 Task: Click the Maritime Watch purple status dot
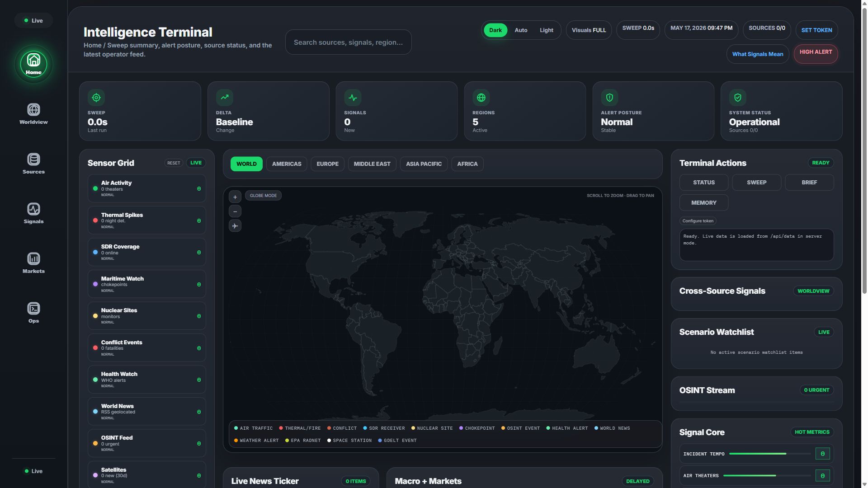(95, 284)
